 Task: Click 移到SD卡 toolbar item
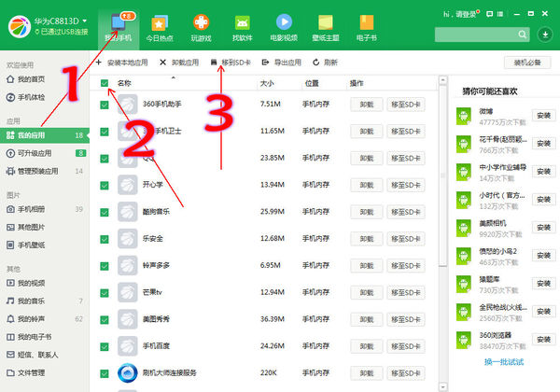[231, 63]
